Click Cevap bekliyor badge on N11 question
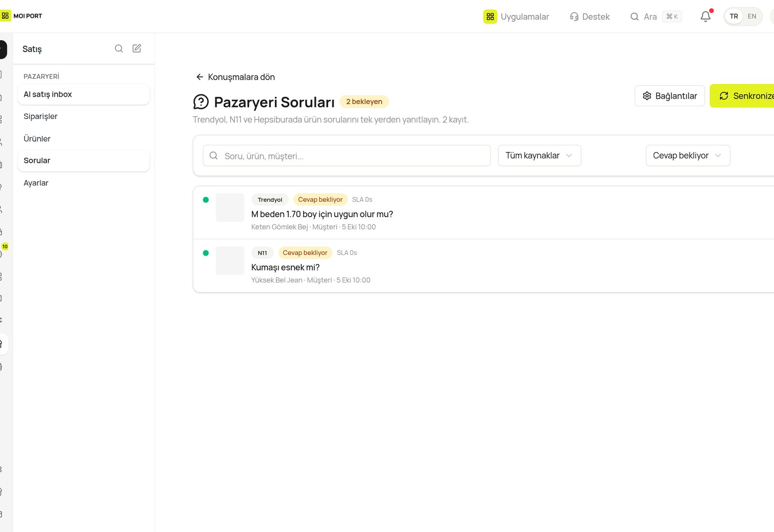 tap(305, 253)
